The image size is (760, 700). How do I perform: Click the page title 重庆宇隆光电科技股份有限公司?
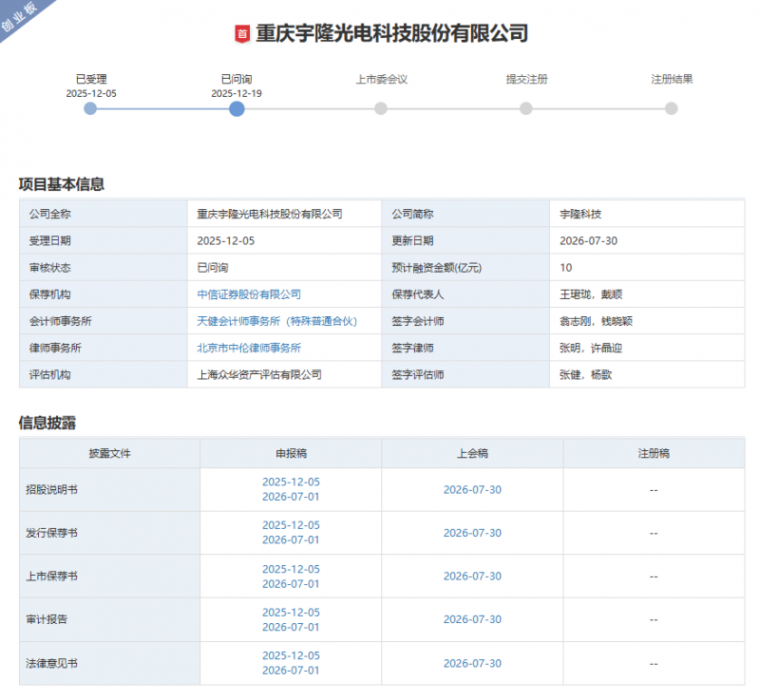tap(391, 33)
